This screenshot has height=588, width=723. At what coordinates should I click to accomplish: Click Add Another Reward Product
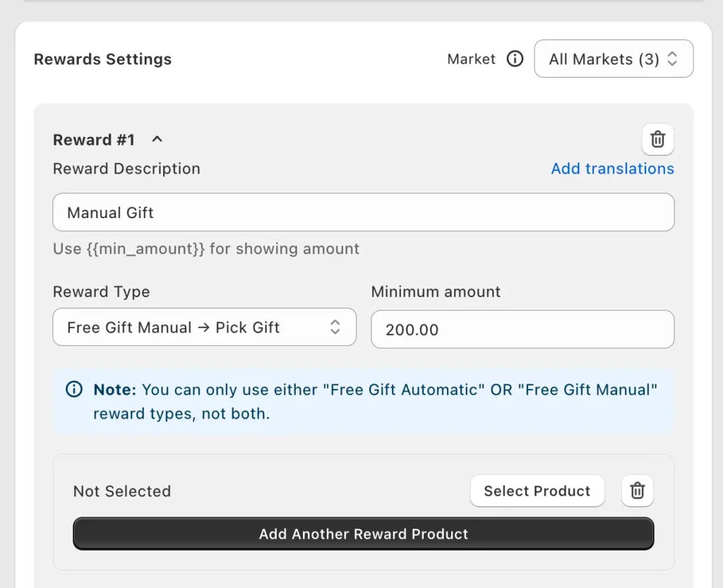tap(363, 534)
